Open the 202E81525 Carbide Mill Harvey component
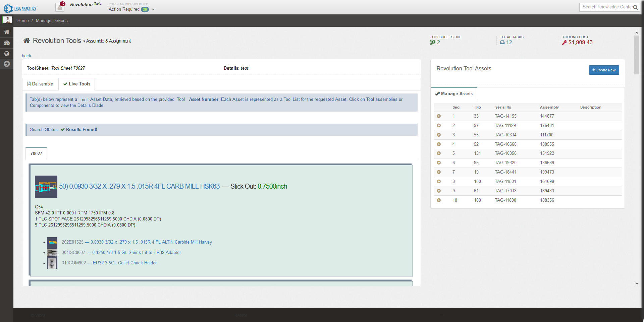The width and height of the screenshot is (644, 322). pyautogui.click(x=137, y=242)
